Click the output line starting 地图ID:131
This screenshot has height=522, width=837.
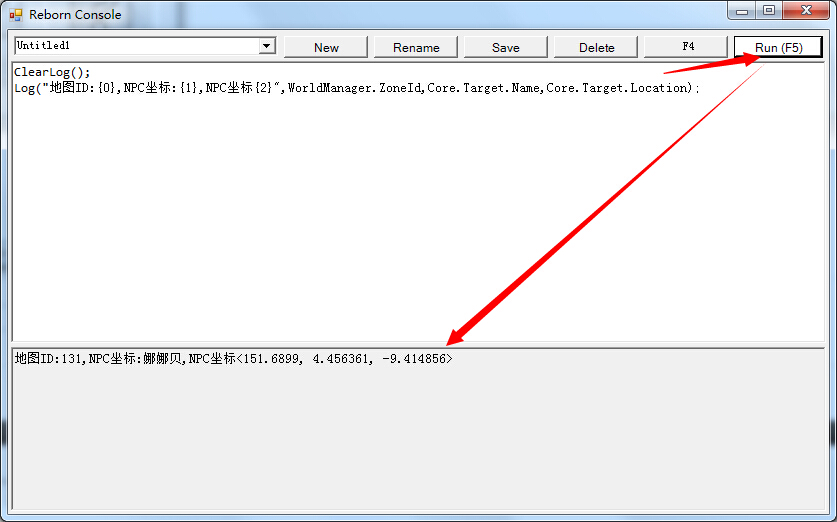pos(233,359)
